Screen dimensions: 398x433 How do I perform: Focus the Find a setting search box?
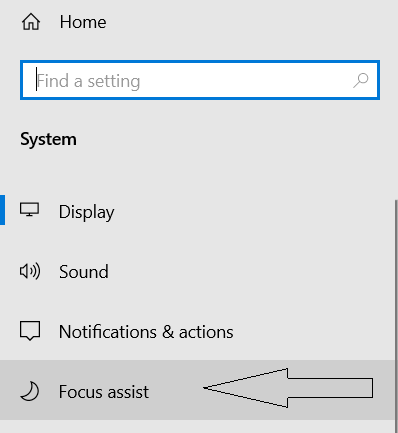click(200, 80)
